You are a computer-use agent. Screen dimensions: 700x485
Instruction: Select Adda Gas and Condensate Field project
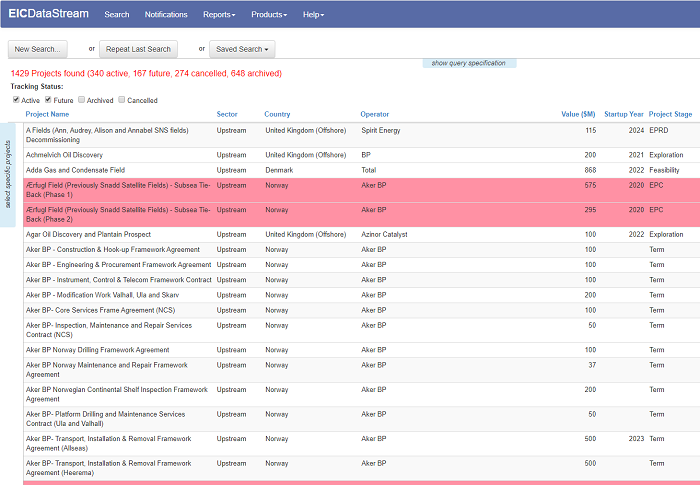[362, 170]
